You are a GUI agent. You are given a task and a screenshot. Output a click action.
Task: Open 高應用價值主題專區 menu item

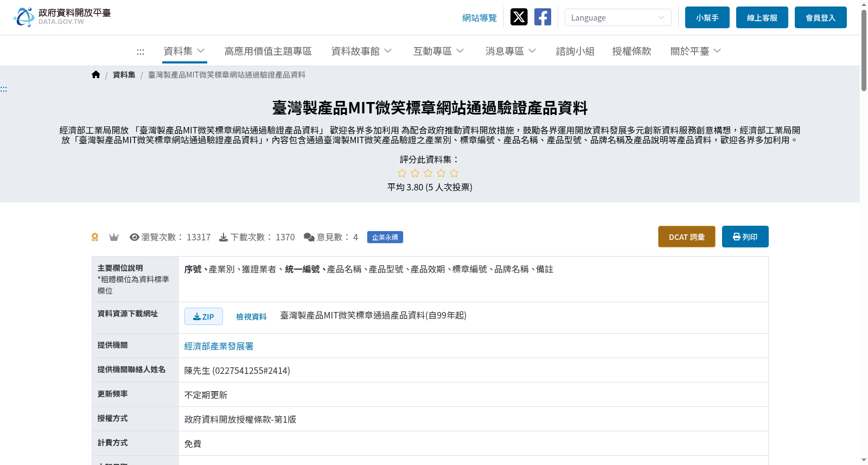pyautogui.click(x=268, y=51)
